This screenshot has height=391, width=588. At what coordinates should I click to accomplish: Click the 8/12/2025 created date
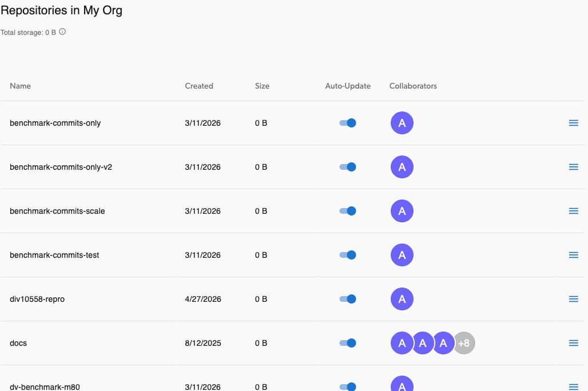click(x=203, y=343)
